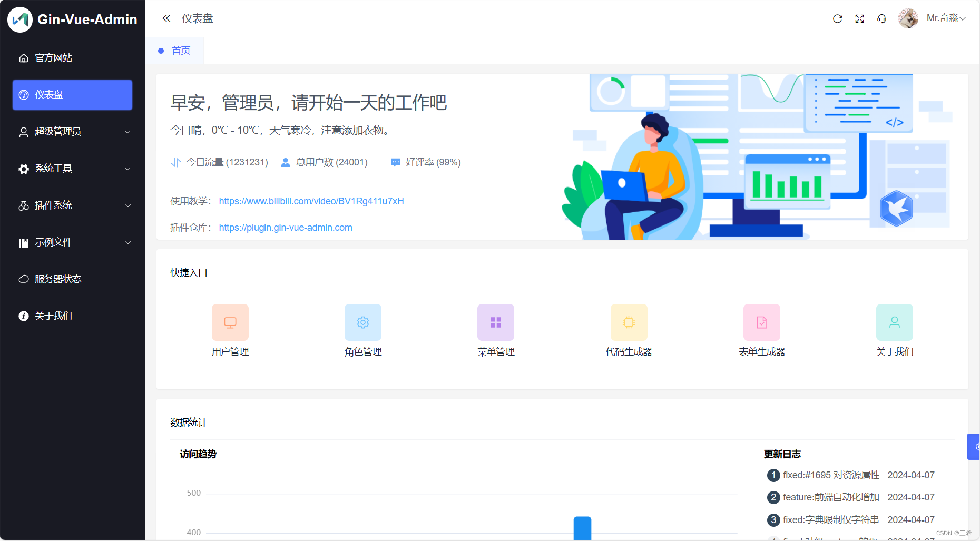The image size is (980, 541).
Task: Click the refresh icon in the top bar
Action: (837, 18)
